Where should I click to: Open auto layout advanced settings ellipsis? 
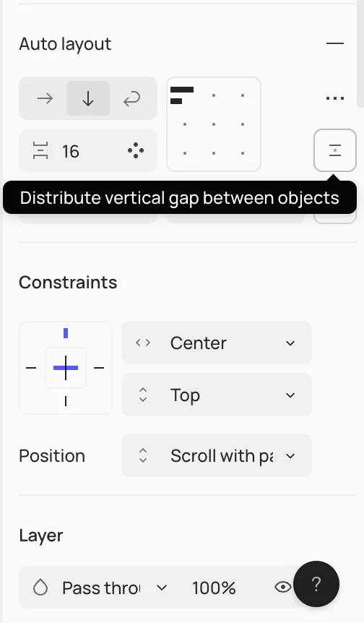(335, 98)
